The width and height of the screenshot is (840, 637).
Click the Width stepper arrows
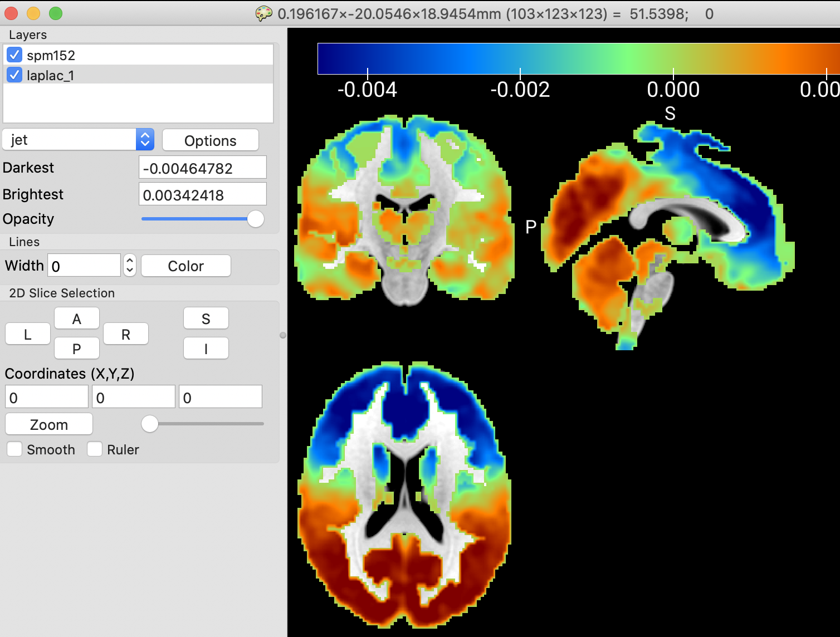[x=130, y=265]
